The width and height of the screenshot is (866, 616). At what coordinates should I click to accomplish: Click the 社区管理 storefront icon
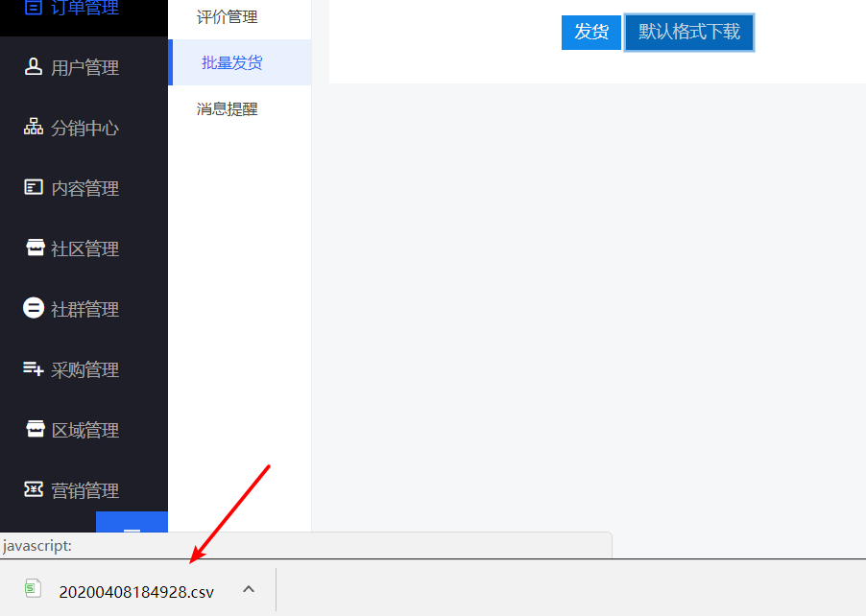pyautogui.click(x=36, y=248)
